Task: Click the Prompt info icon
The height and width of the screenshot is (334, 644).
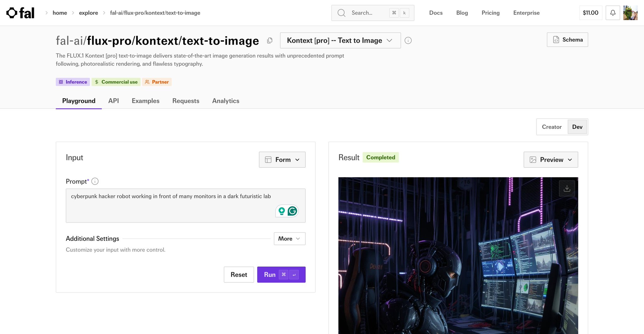Action: 95,181
